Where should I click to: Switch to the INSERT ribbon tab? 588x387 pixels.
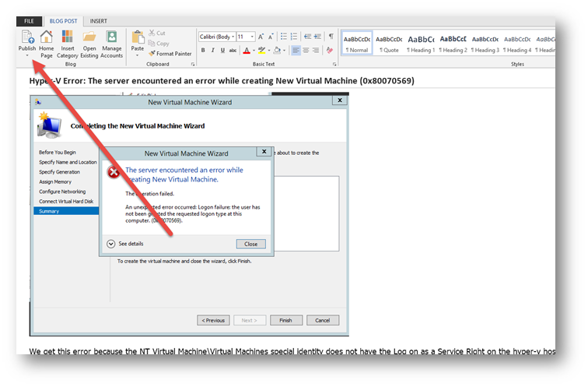point(99,21)
